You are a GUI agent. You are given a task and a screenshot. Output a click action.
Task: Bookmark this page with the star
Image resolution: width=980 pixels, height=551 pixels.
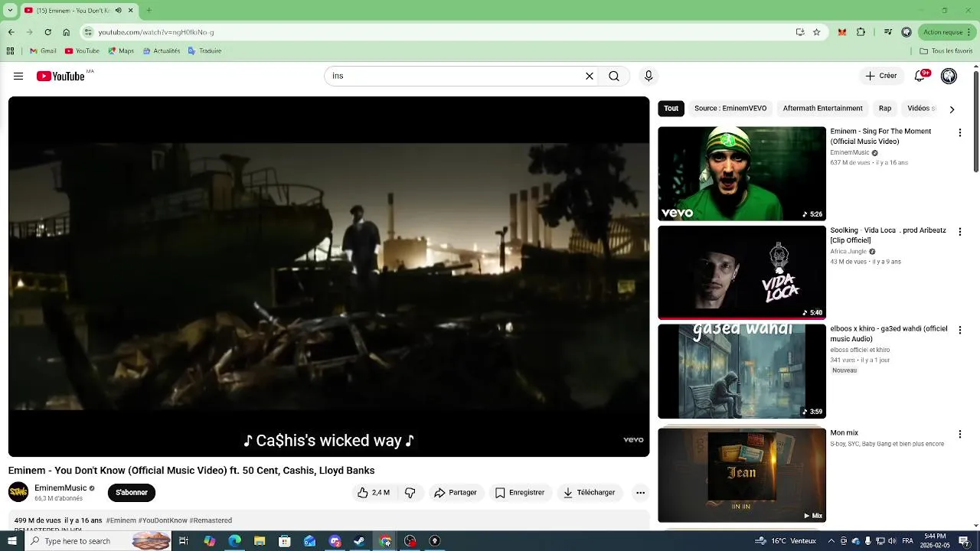[x=817, y=32]
